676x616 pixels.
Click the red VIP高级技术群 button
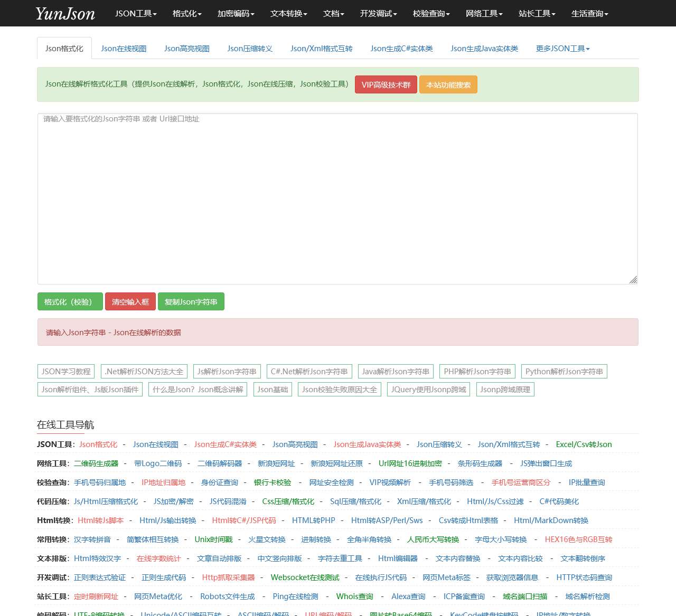tap(386, 84)
